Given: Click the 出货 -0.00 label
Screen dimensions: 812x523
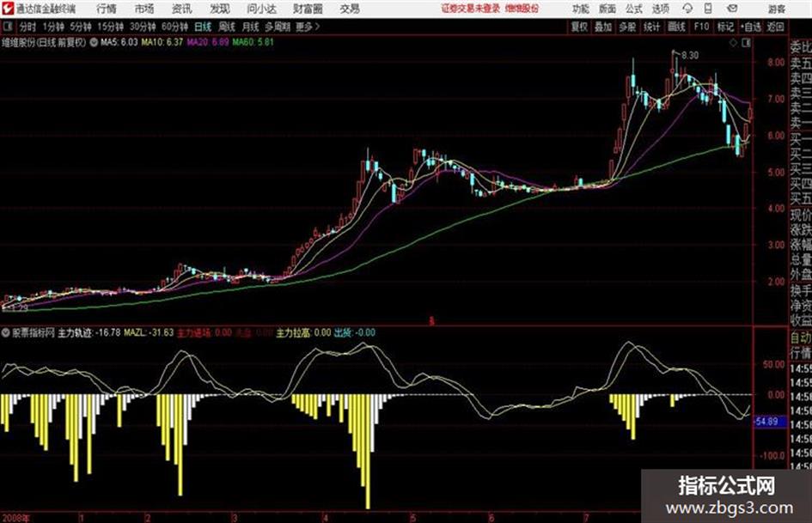Looking at the screenshot, I should click(x=355, y=333).
